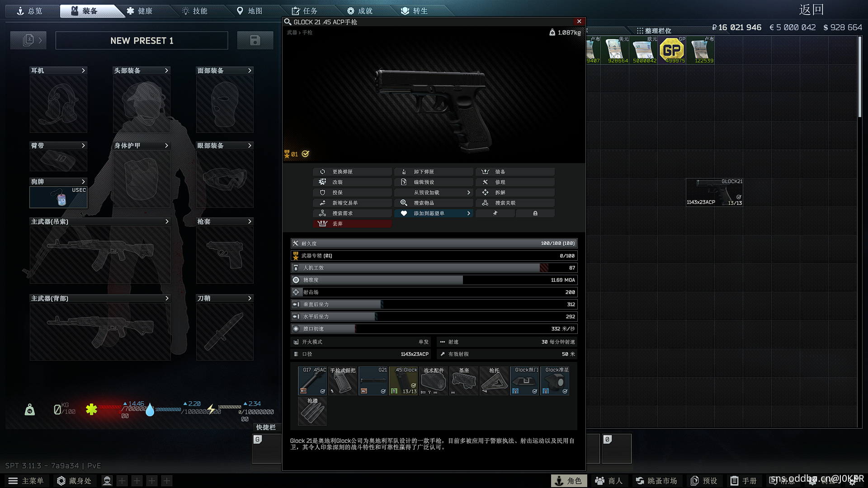This screenshot has height=488, width=868.
Task: Click the save preset floppy disk icon
Action: 255,41
